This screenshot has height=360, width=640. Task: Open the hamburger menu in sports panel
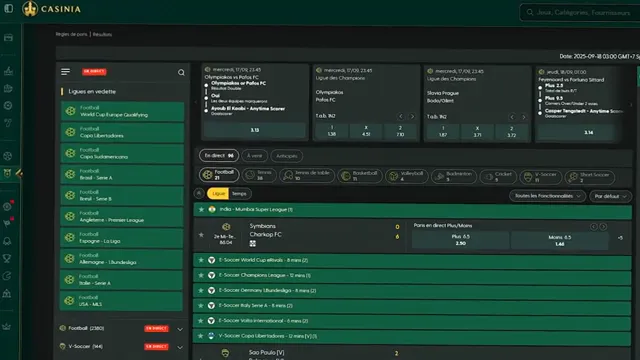point(65,72)
